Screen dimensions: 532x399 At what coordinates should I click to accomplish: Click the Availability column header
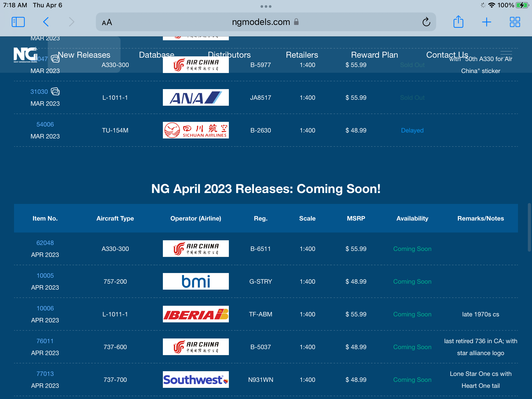click(x=412, y=218)
